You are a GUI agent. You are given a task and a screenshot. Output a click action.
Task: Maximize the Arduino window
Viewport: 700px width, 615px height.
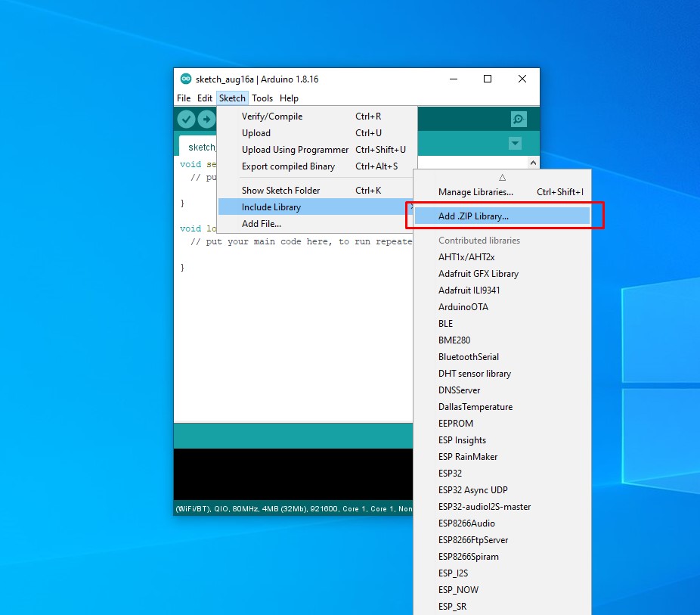tap(488, 79)
